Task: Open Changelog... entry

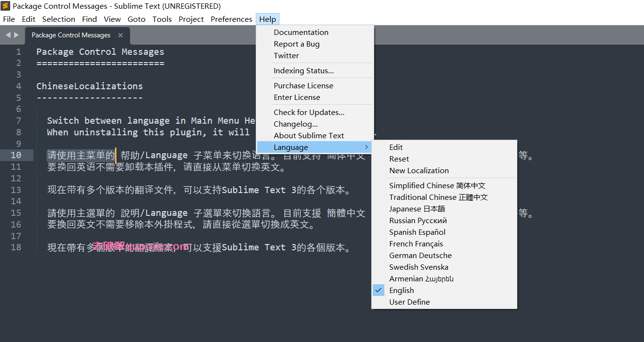Action: pos(315,124)
